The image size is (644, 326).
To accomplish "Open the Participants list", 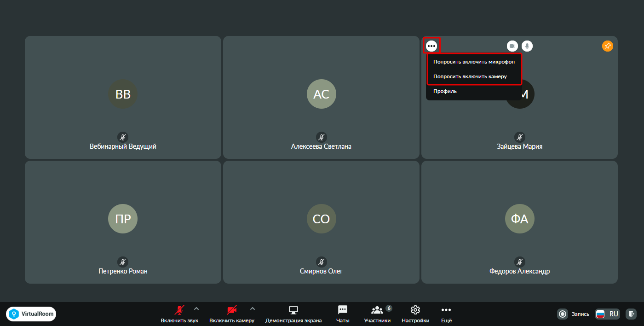I will tap(377, 314).
